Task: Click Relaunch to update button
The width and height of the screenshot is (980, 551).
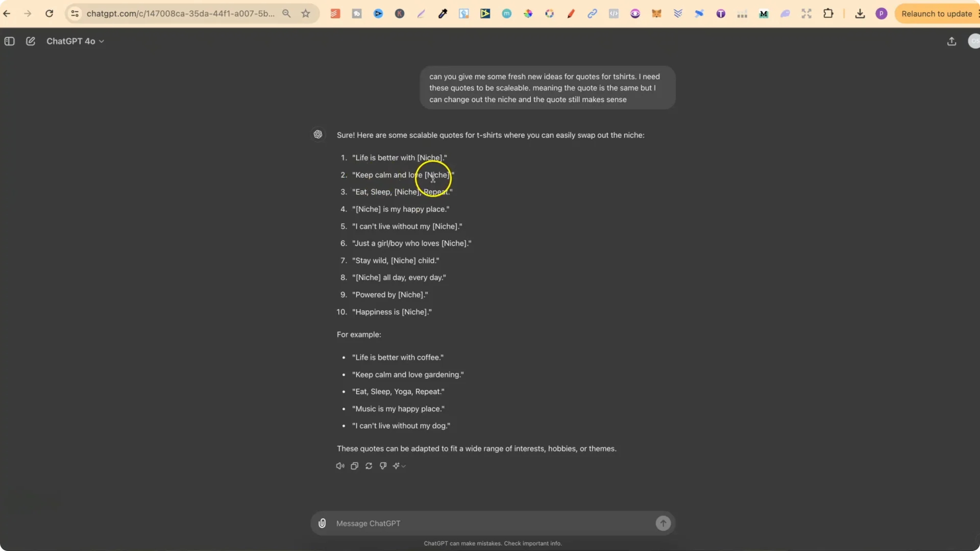Action: click(936, 14)
